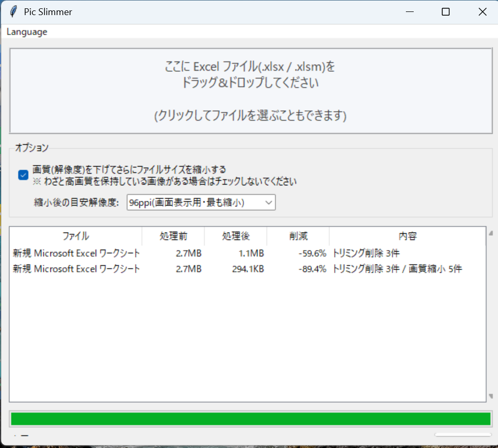Click the green progress bar
This screenshot has width=498, height=448.
point(251,419)
